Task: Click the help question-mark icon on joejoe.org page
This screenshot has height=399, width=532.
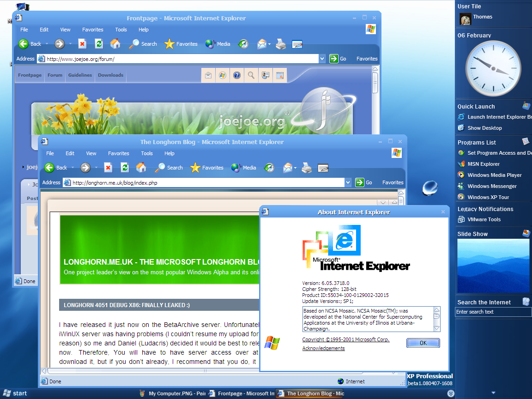Action: (x=237, y=75)
